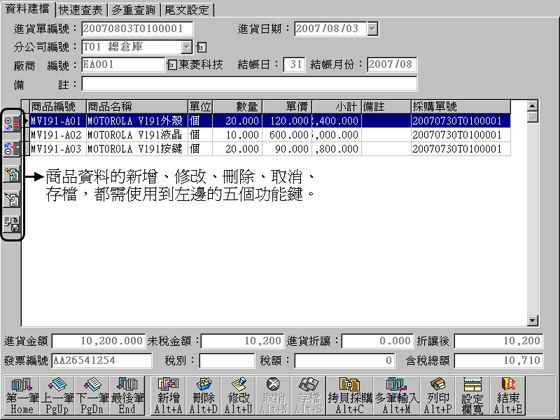
Task: Click 設定欄寬 column width button
Action: pyautogui.click(x=472, y=396)
